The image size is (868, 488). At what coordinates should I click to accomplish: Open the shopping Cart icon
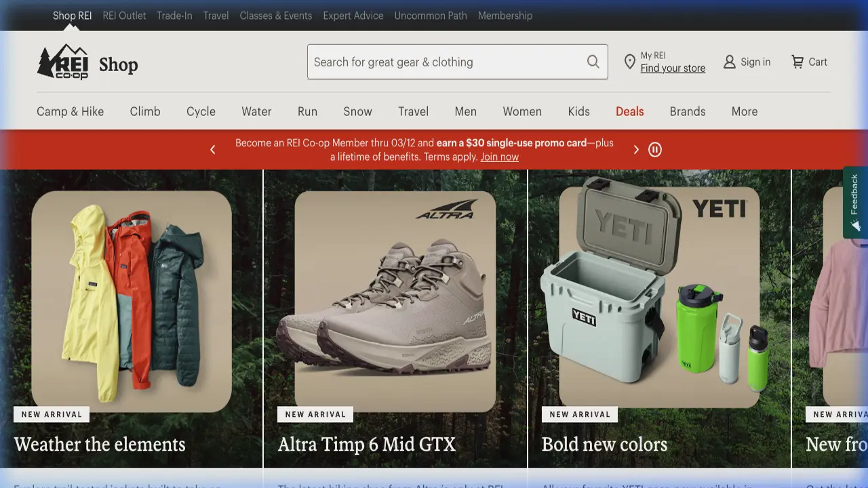coord(797,62)
